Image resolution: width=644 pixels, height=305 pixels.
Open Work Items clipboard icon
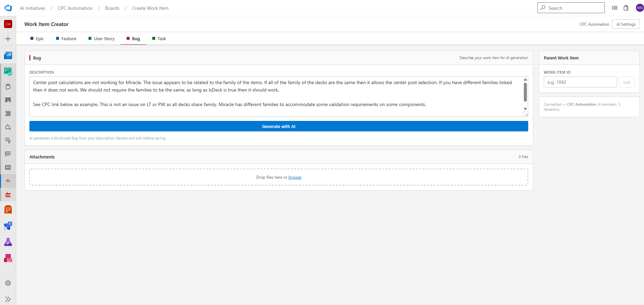[8, 86]
